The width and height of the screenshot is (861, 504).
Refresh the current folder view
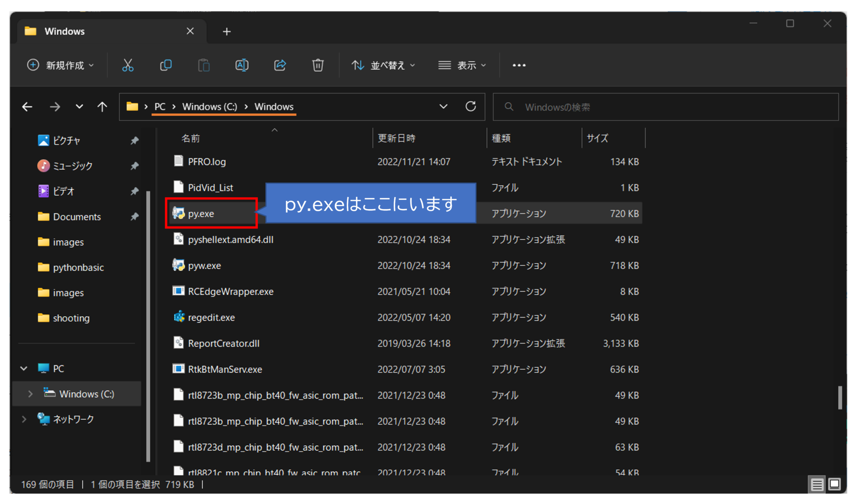(470, 106)
